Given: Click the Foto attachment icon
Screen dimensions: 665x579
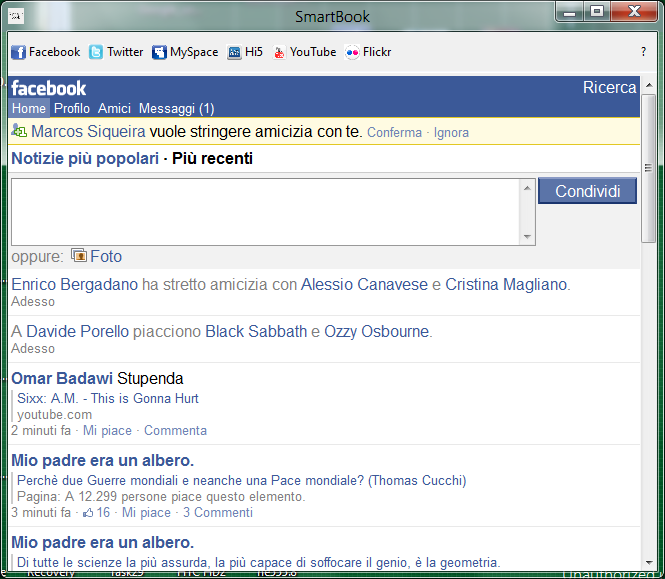Looking at the screenshot, I should (x=79, y=256).
